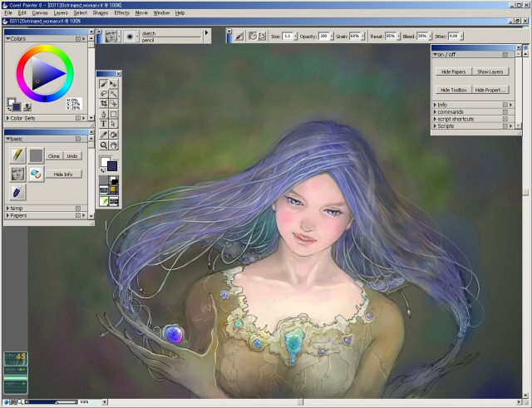
Task: Click the Show Layers button
Action: point(490,71)
